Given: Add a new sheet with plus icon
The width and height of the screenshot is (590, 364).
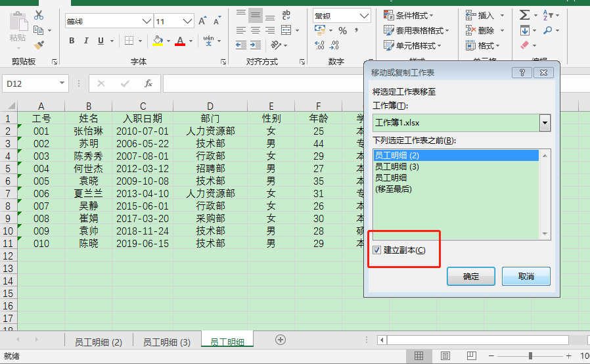Looking at the screenshot, I should 281,340.
